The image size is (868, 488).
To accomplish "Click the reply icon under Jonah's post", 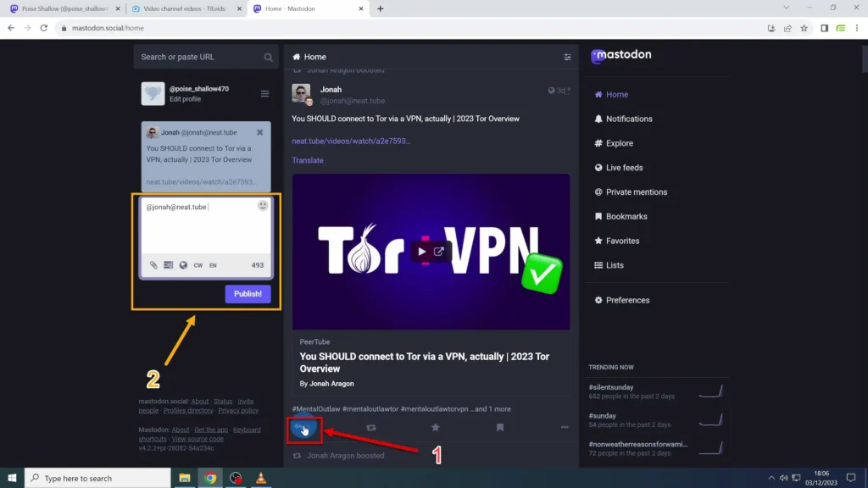I will pos(303,427).
